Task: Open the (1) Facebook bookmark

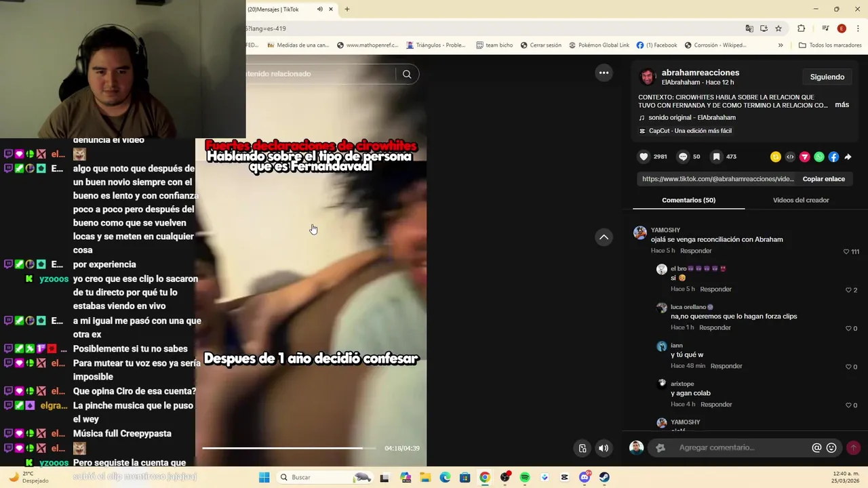Action: [x=656, y=45]
